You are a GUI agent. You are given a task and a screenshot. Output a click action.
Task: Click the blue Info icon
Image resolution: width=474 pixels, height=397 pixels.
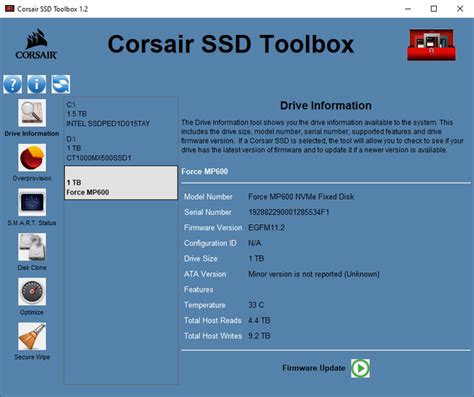(37, 84)
